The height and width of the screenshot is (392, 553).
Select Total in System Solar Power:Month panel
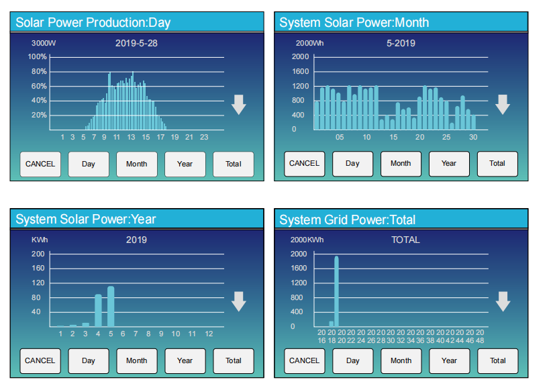click(497, 164)
